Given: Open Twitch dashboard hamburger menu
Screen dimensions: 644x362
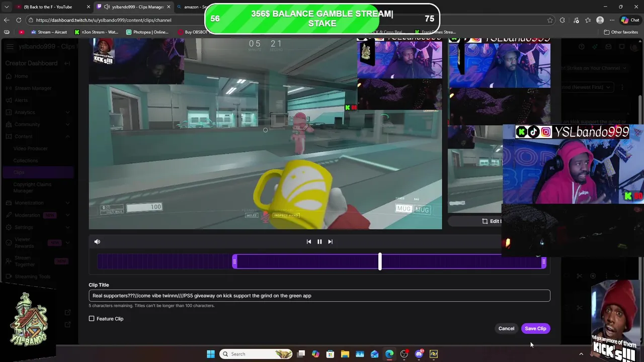Looking at the screenshot, I should click(10, 47).
